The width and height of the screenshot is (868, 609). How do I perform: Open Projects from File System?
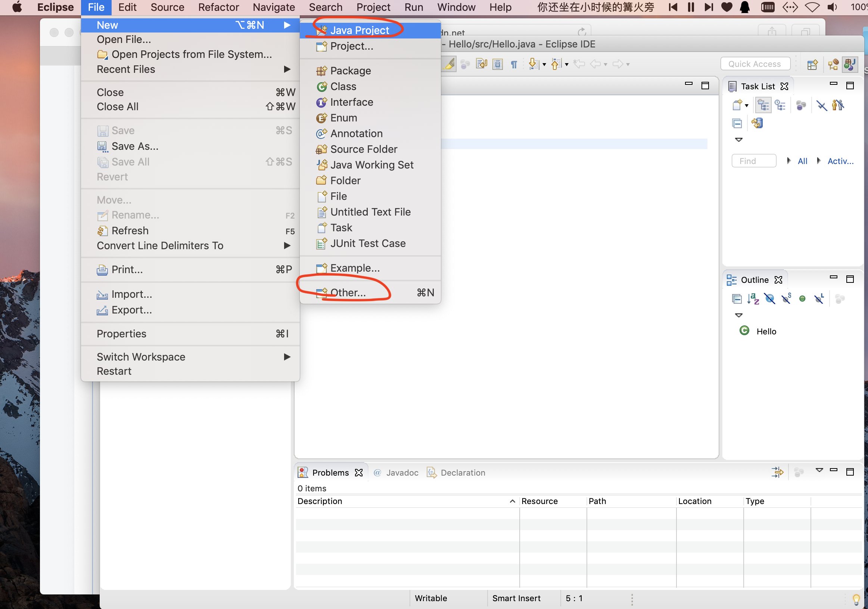(190, 55)
